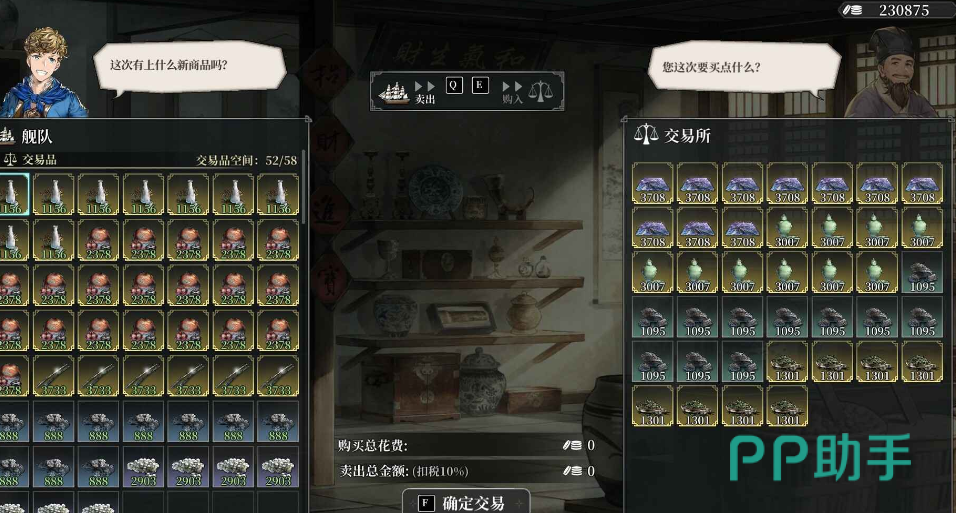Click the E key buy shortcut

coord(480,85)
